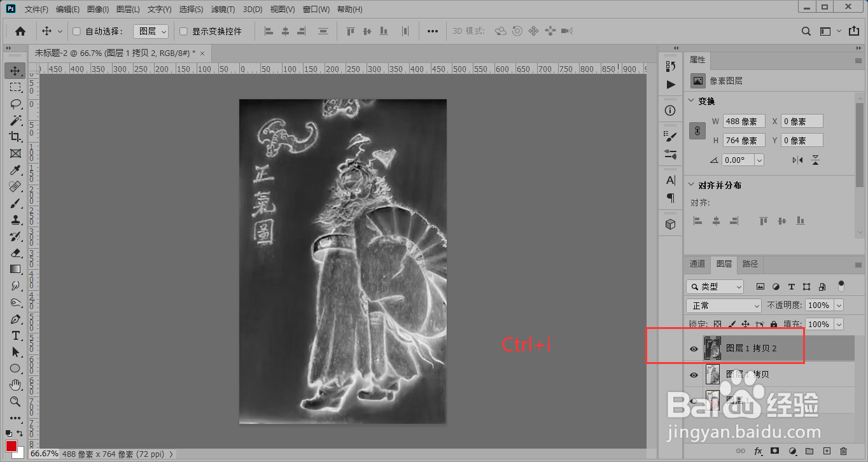This screenshot has width=868, height=462.
Task: Select the Clone Stamp tool
Action: (x=15, y=220)
